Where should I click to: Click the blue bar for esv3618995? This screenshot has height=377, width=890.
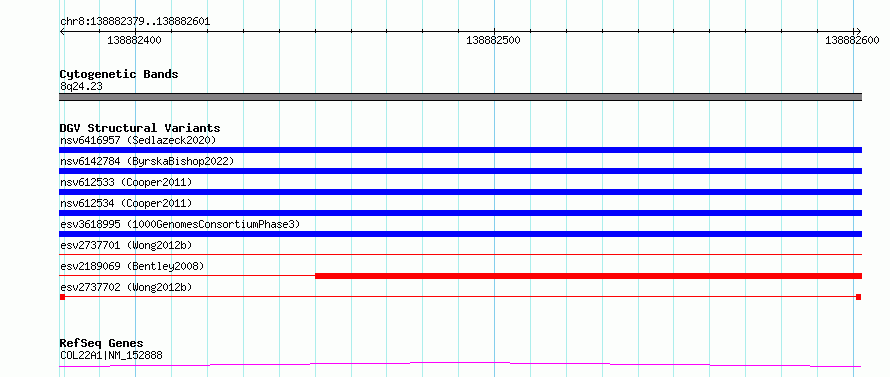pos(461,234)
